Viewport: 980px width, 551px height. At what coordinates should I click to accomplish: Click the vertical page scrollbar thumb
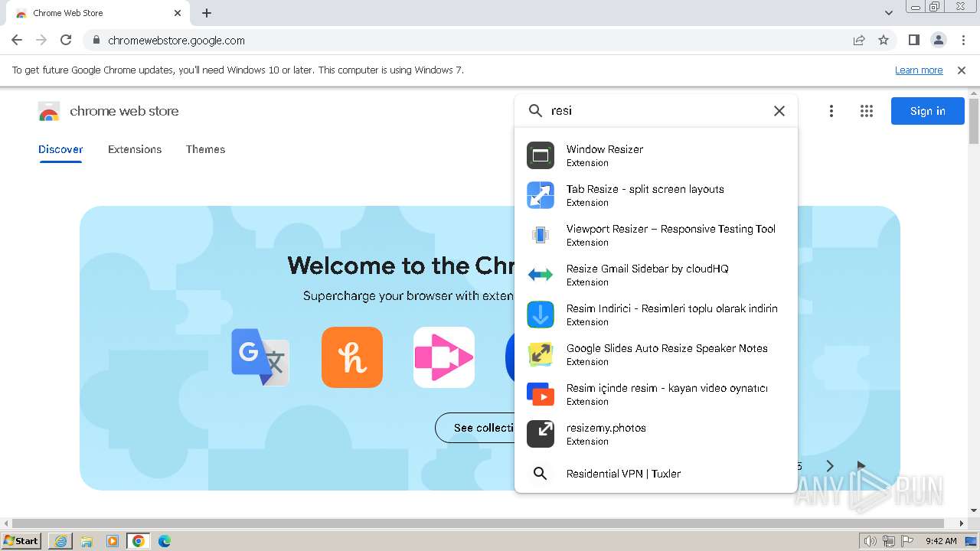click(974, 121)
